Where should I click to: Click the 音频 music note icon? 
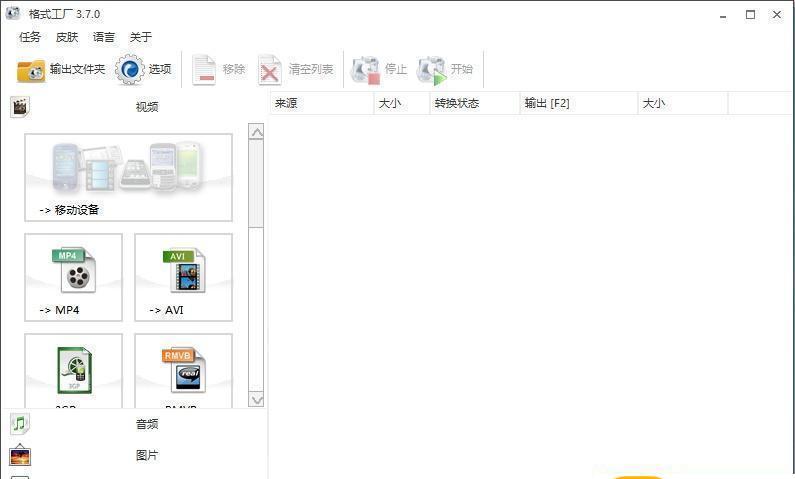pos(20,424)
